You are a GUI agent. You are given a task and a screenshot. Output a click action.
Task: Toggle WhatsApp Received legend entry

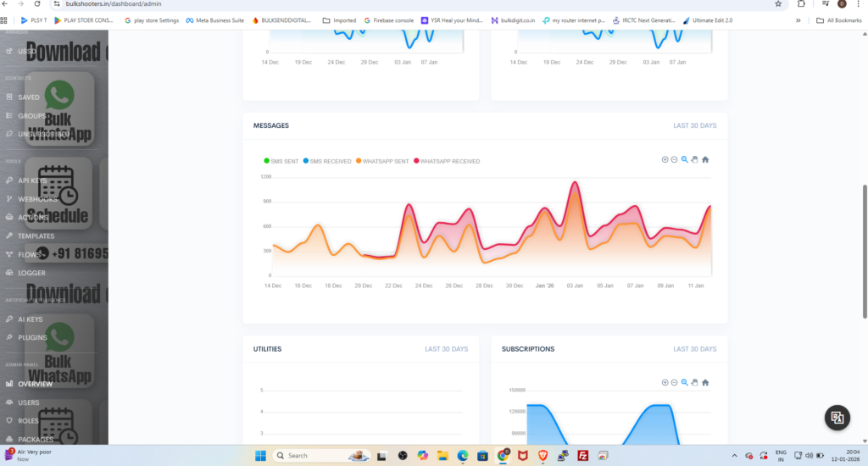coord(448,161)
